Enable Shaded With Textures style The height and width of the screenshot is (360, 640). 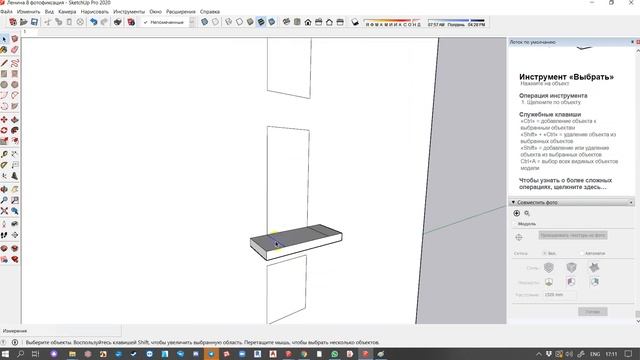(260, 22)
